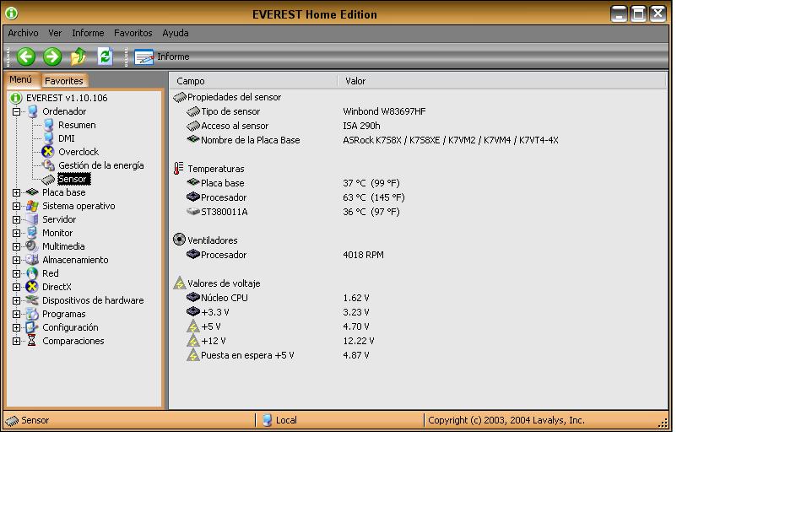Screen dimensions: 812x507
Task: Select the Nombre de la Placa Base row
Action: click(x=417, y=140)
